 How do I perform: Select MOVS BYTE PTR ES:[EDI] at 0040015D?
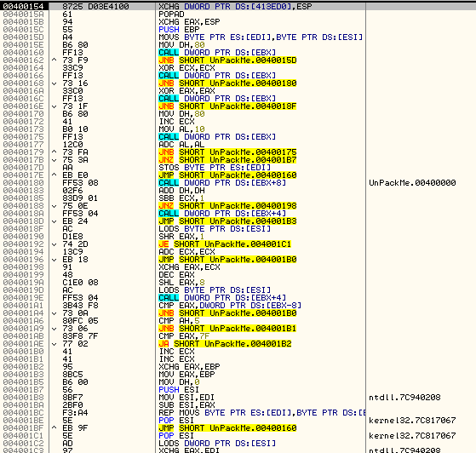261,37
